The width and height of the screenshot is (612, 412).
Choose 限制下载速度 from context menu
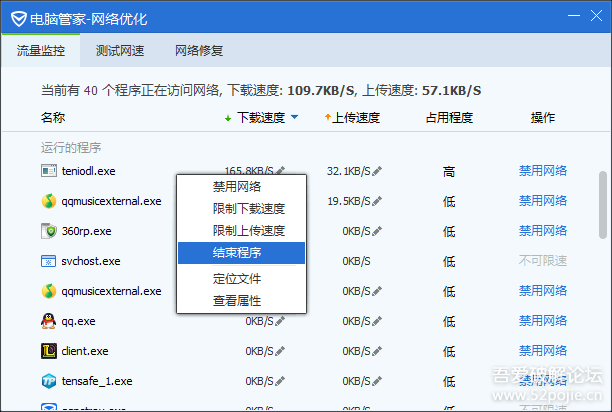(241, 209)
